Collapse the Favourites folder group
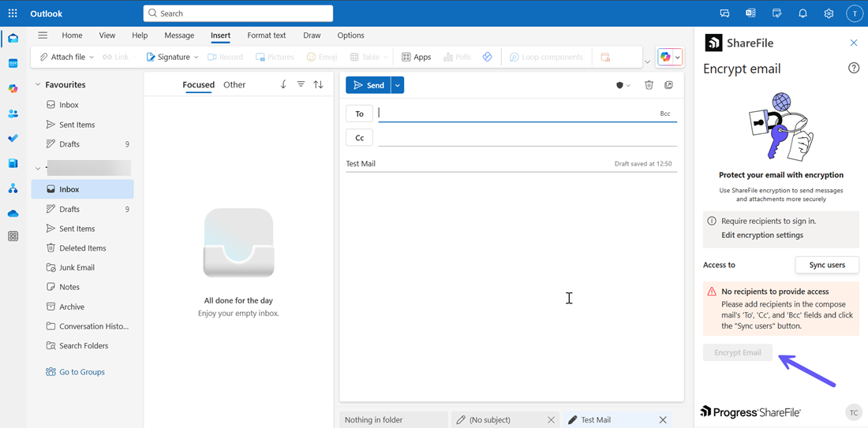This screenshot has height=428, width=868. click(x=38, y=84)
